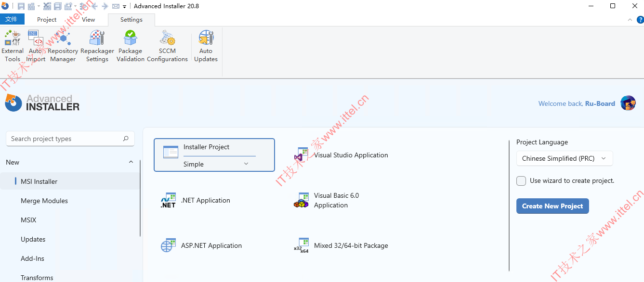644x282 pixels.
Task: Open the Project Language dropdown
Action: (x=565, y=158)
